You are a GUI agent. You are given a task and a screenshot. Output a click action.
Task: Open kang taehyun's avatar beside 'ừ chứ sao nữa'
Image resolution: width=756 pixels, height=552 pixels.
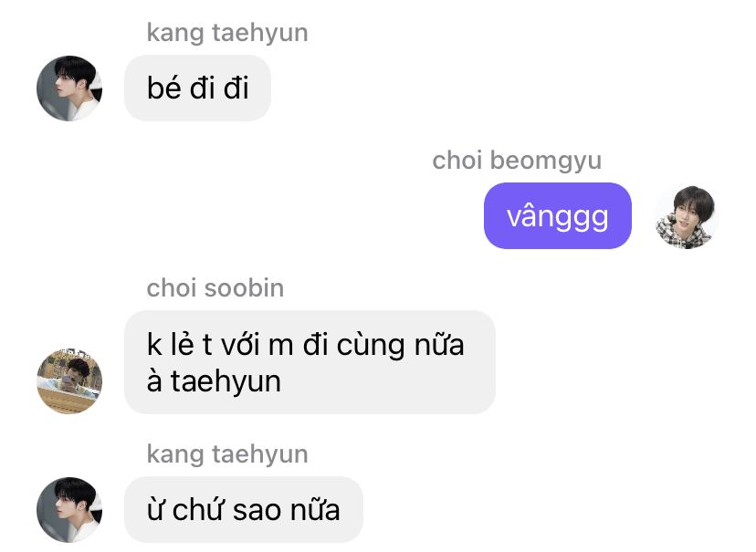coord(69,510)
